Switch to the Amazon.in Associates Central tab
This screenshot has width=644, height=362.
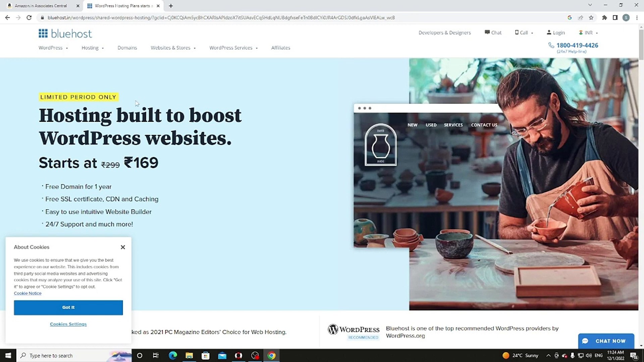(40, 6)
